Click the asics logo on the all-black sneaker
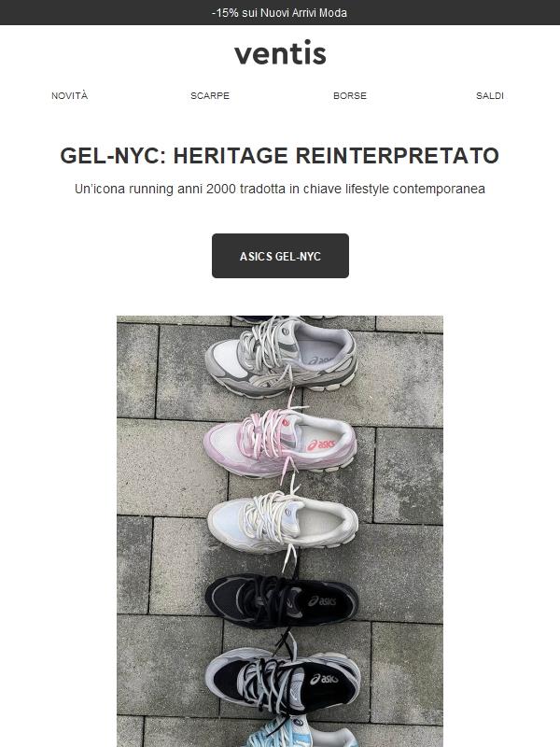 [322, 601]
